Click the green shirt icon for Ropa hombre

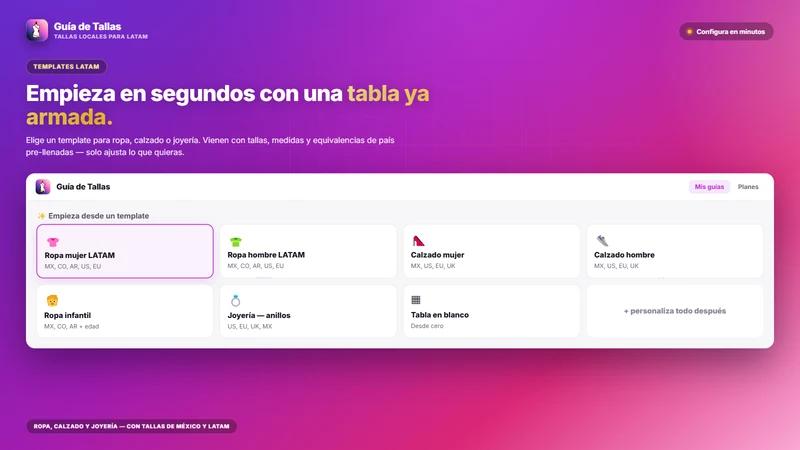(x=235, y=241)
